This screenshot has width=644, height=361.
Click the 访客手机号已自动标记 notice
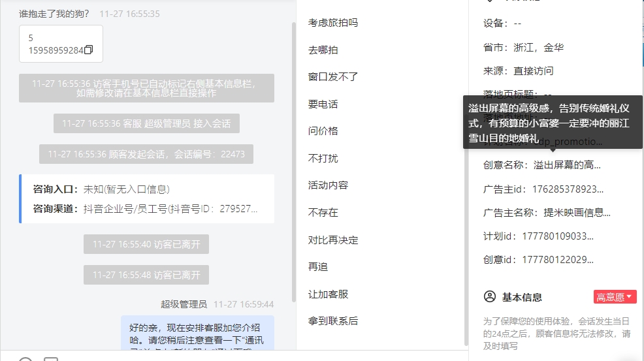(x=146, y=88)
